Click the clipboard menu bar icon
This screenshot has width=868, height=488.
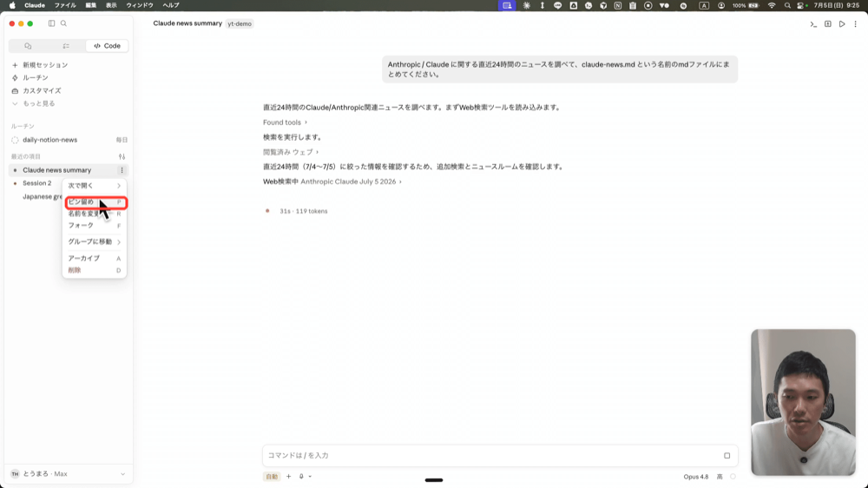[633, 5]
